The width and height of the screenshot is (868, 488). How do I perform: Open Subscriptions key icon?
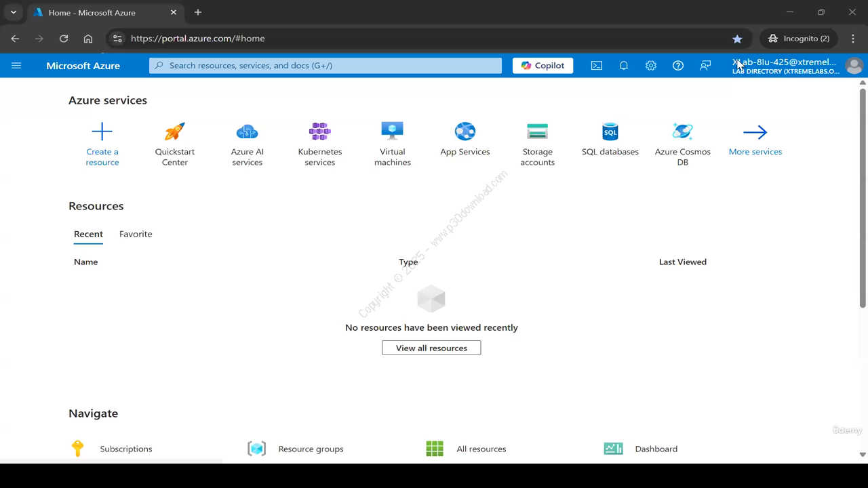pyautogui.click(x=78, y=449)
